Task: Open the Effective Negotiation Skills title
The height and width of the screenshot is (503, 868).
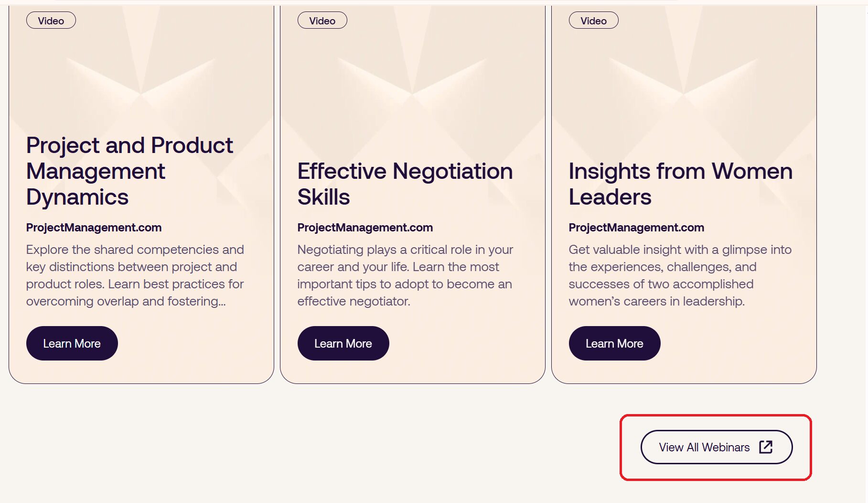Action: point(405,184)
